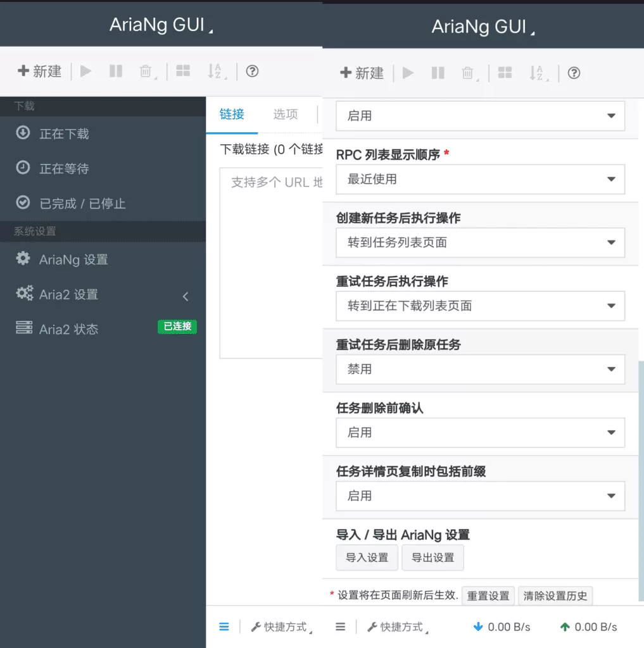644x648 pixels.
Task: Toggle sidebar with left panel hamburger icon
Action: (x=224, y=627)
